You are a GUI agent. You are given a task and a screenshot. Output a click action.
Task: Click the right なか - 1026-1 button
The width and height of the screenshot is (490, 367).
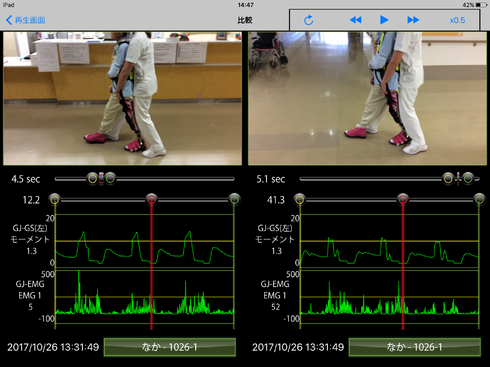415,347
